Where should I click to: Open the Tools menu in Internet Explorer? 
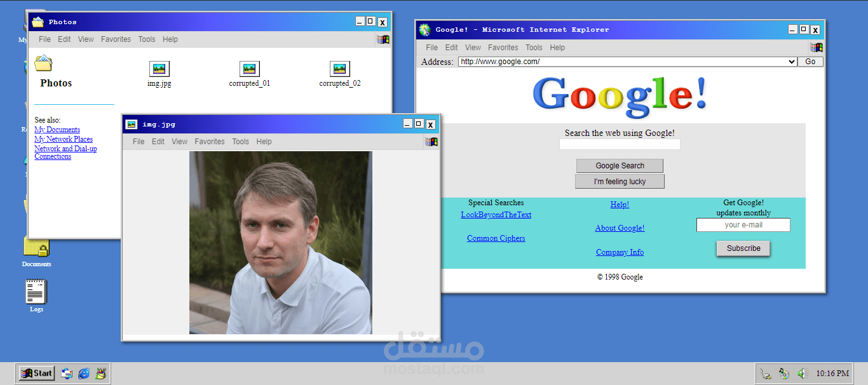[534, 48]
